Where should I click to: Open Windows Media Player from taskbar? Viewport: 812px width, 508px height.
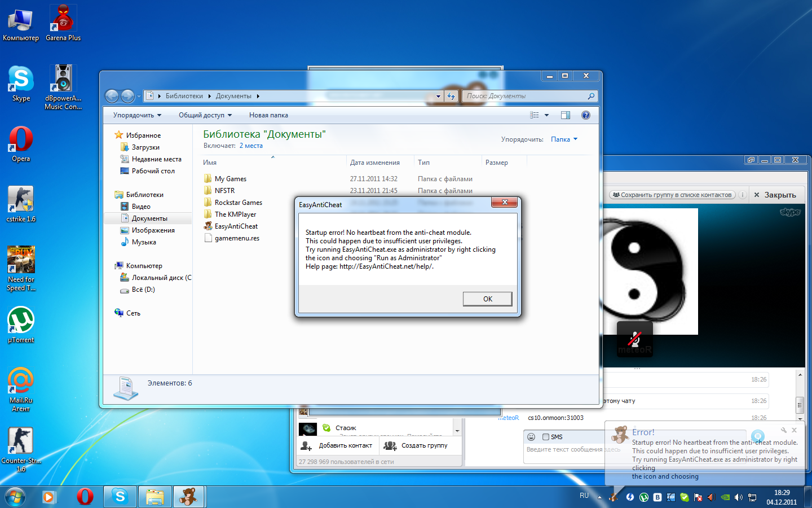tap(49, 497)
